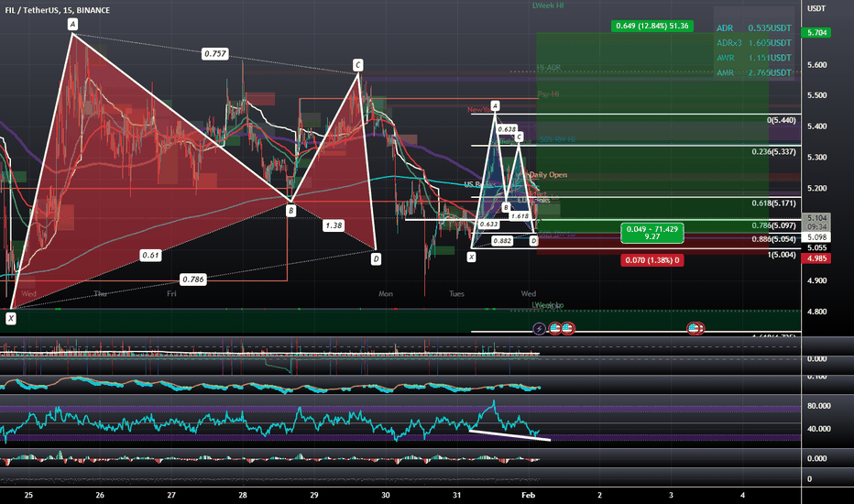Click the Daily Open level label

549,174
